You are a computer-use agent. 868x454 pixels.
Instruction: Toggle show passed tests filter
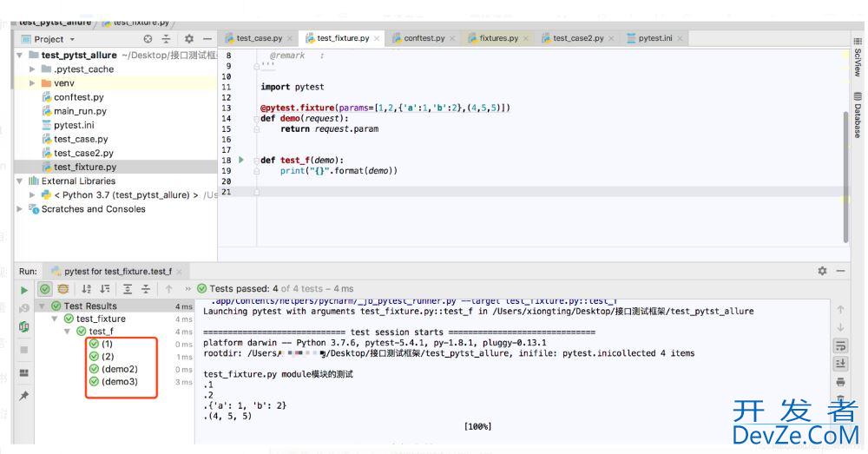[x=45, y=288]
